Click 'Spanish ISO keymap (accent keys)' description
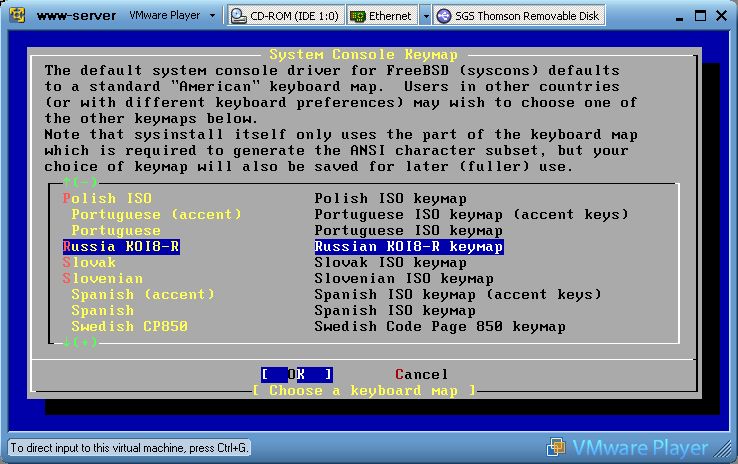The image size is (738, 464). (458, 295)
